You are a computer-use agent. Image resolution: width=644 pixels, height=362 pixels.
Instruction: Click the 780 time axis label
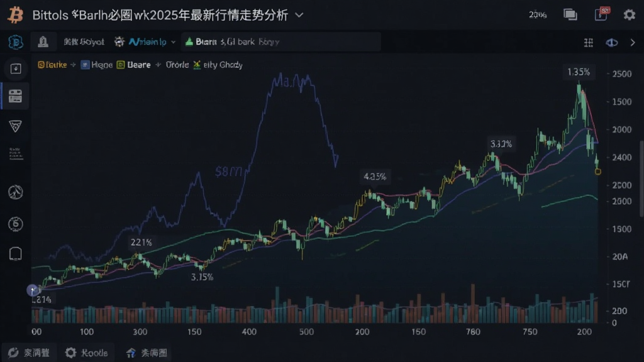(473, 332)
